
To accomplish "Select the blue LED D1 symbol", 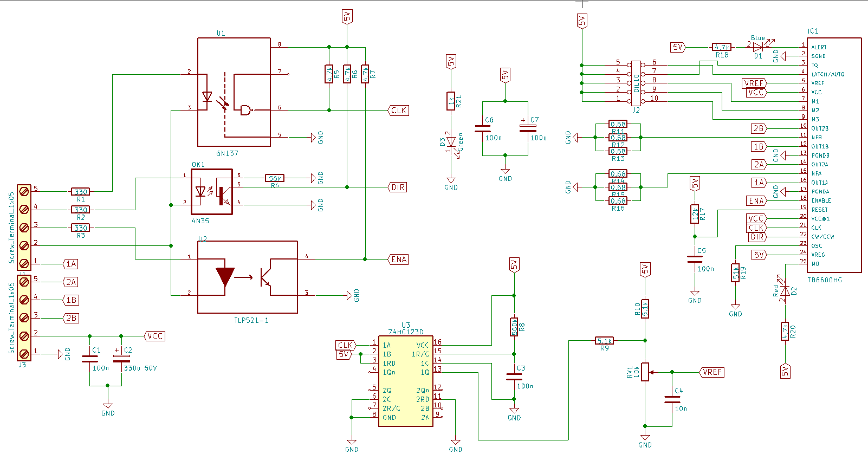I will [758, 47].
